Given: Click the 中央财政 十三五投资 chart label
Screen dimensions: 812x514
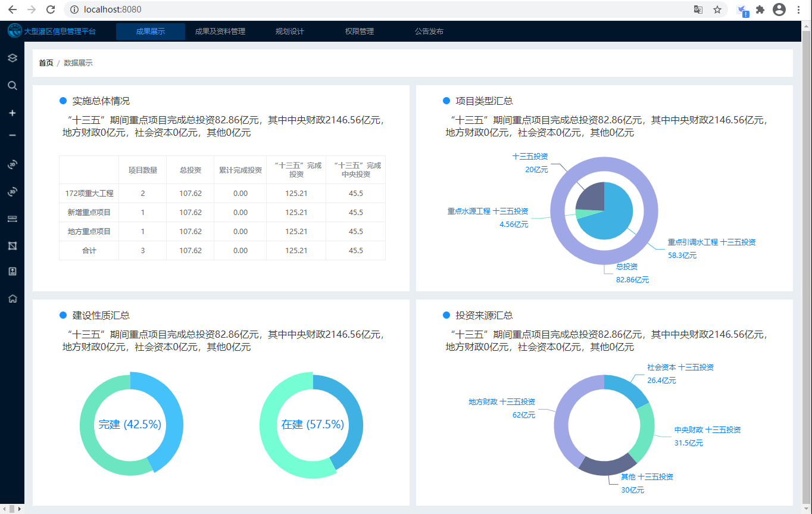Looking at the screenshot, I should pos(708,430).
